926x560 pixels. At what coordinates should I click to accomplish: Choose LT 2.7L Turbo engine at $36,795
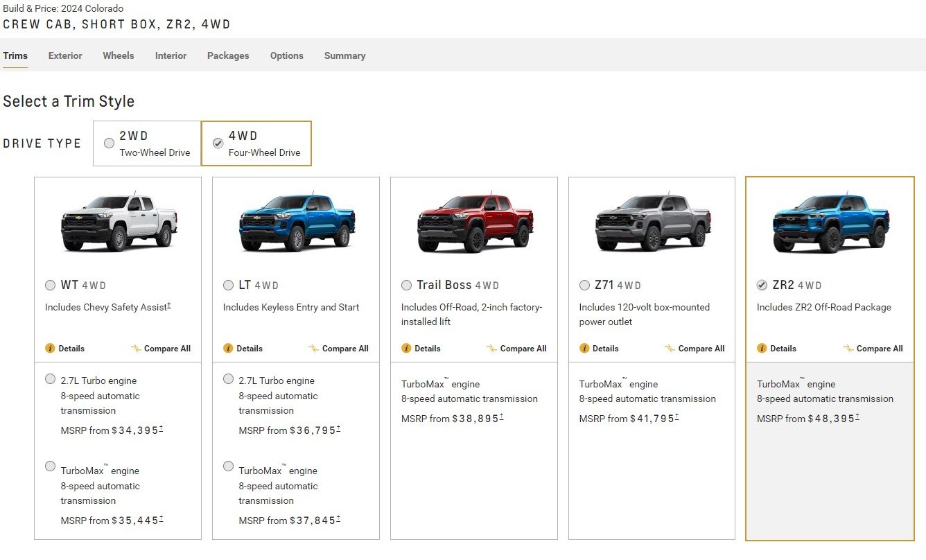point(228,379)
